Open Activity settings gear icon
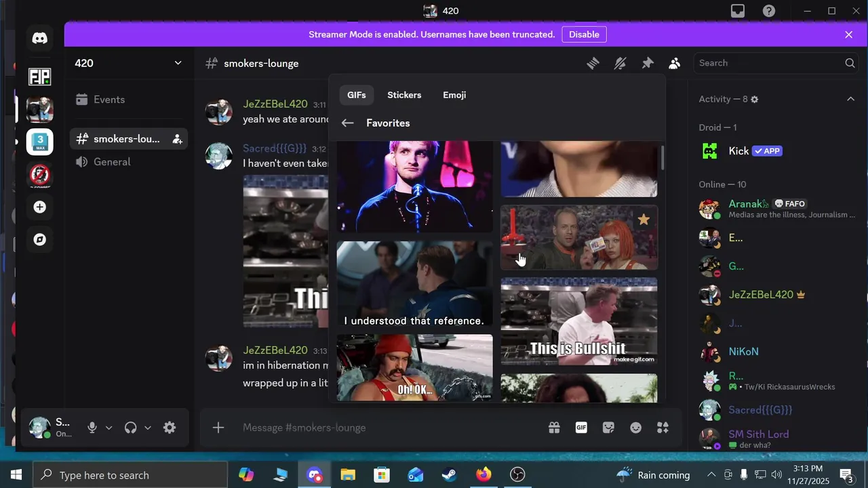Screen dimensions: 868x488 point(754,100)
